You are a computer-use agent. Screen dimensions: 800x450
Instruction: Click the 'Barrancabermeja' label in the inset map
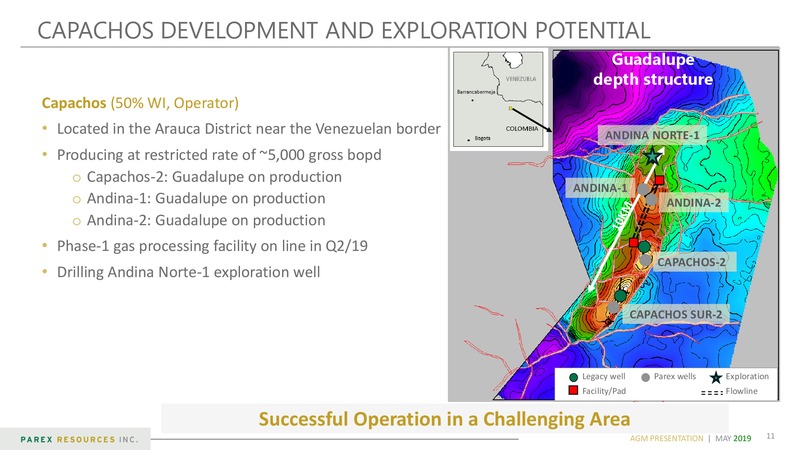pos(476,92)
